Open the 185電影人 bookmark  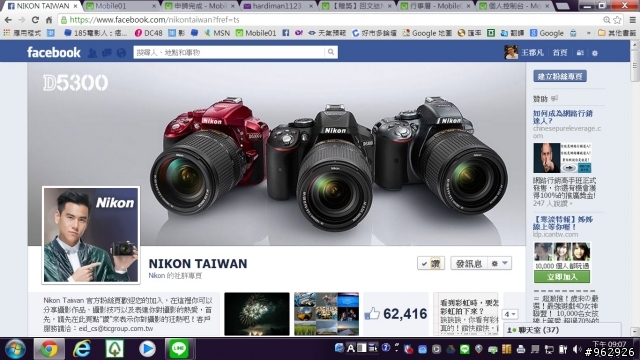pos(96,33)
